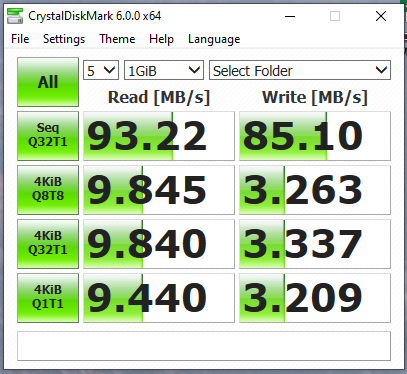This screenshot has width=407, height=374.
Task: Click the Seq write result 85.10
Action: pos(315,136)
